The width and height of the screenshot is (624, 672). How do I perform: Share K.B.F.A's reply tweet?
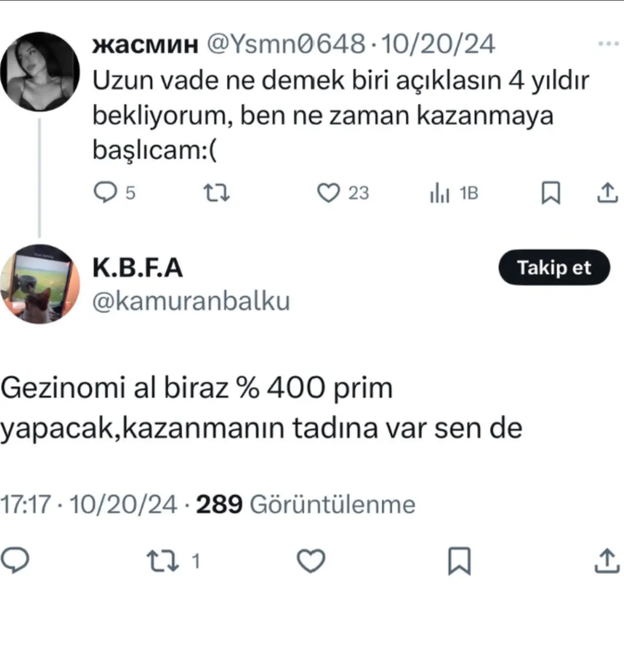pos(606,561)
